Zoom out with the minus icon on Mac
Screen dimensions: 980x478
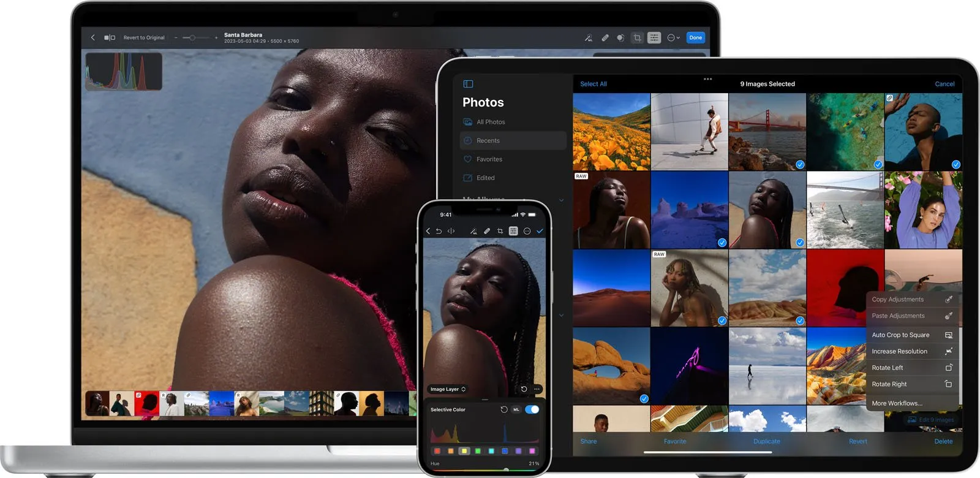(176, 37)
